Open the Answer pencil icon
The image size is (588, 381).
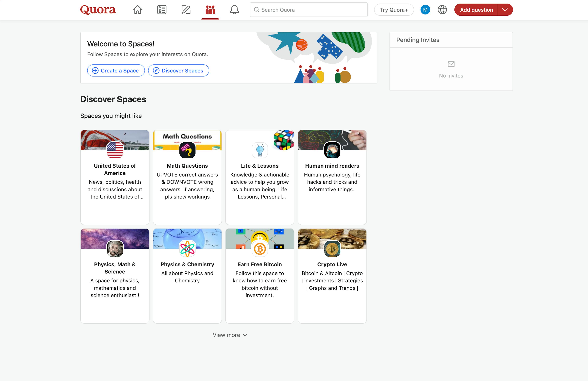tap(186, 10)
